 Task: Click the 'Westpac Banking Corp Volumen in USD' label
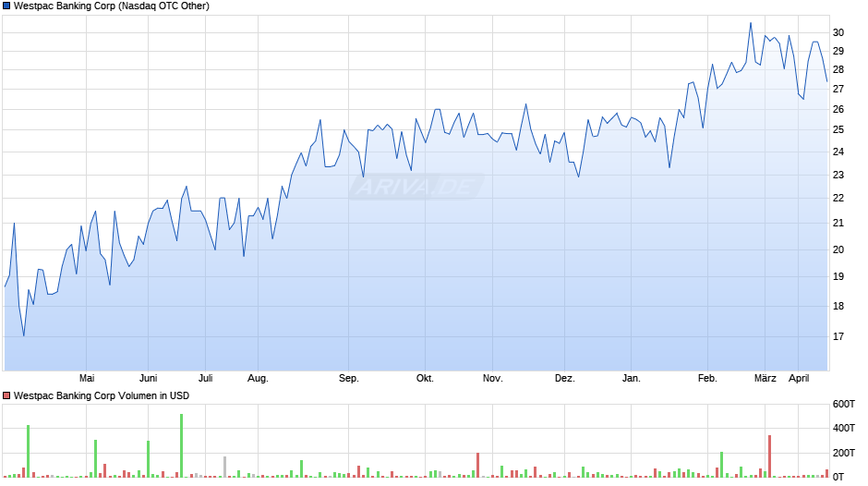pyautogui.click(x=102, y=395)
